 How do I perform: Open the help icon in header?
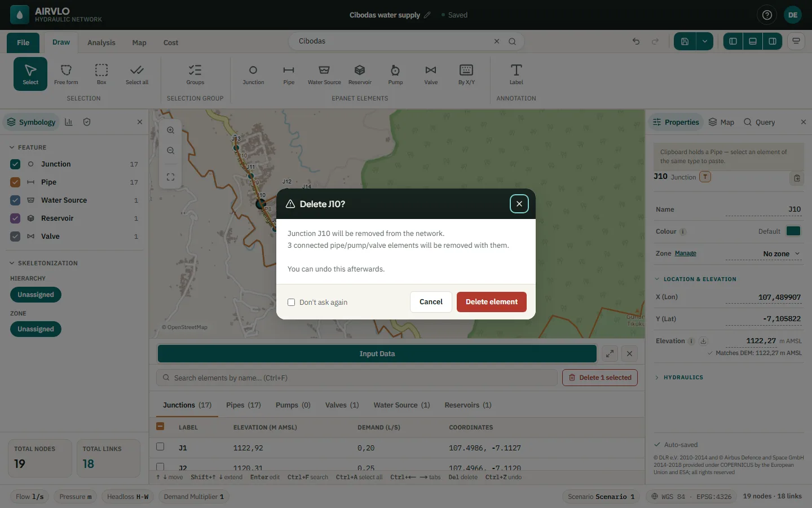tap(767, 15)
